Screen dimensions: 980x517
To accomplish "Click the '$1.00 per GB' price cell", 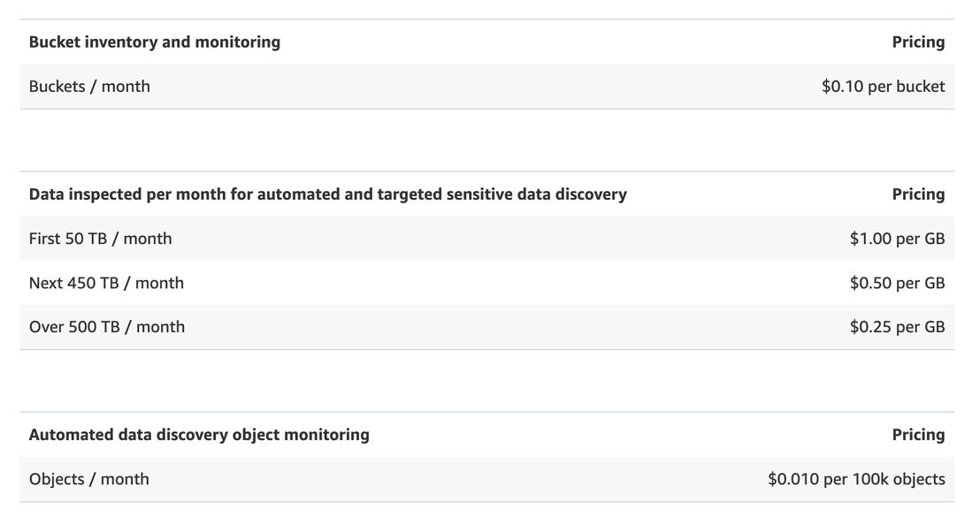I will pos(897,239).
